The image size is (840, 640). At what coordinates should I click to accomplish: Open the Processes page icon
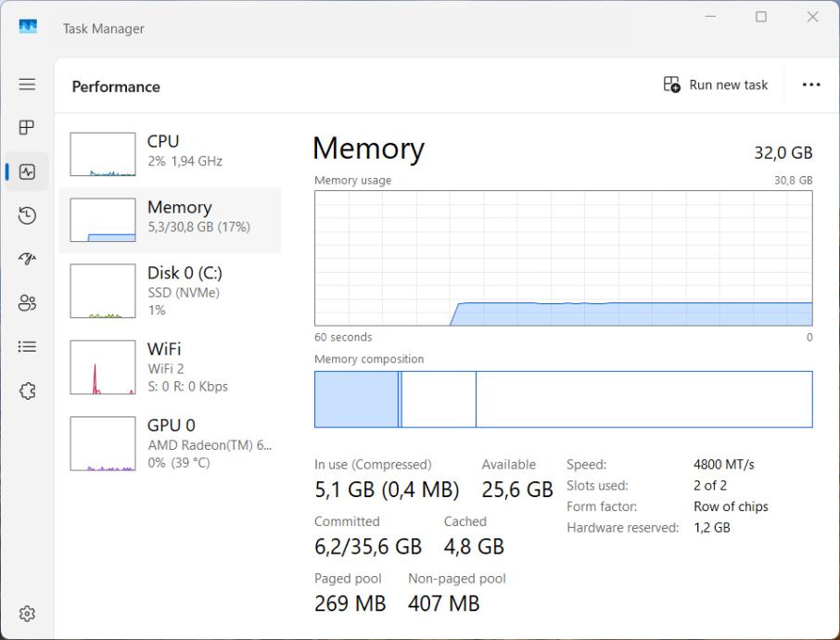click(x=27, y=127)
